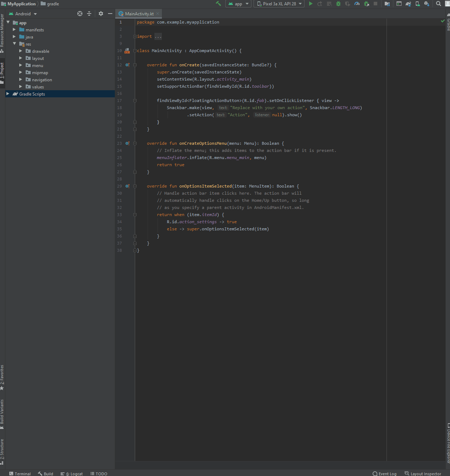
Task: Open the Event Log button
Action: (x=384, y=474)
